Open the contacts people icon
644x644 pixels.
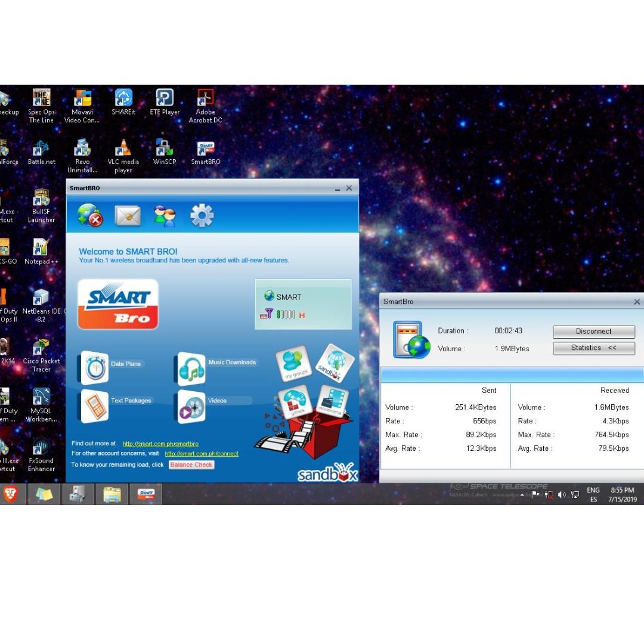[x=165, y=216]
